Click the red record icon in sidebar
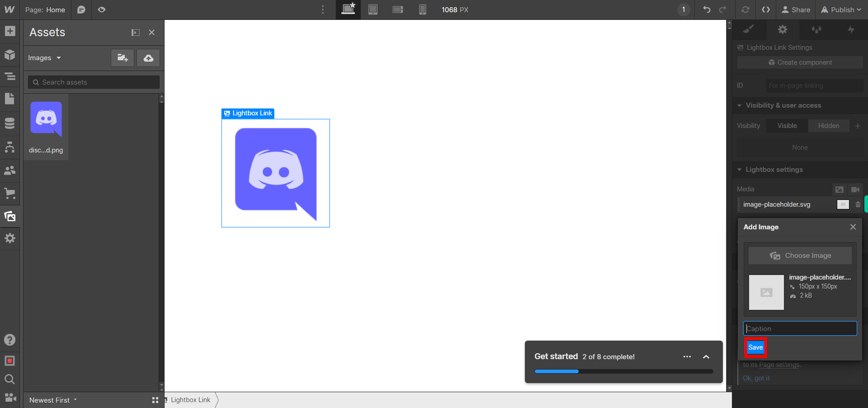The image size is (868, 408). pyautogui.click(x=10, y=361)
